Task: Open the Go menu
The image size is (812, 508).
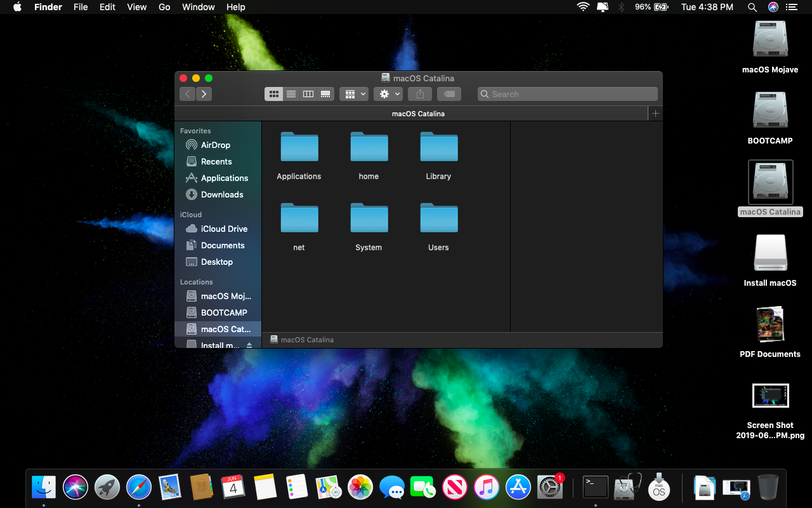Action: pos(164,7)
